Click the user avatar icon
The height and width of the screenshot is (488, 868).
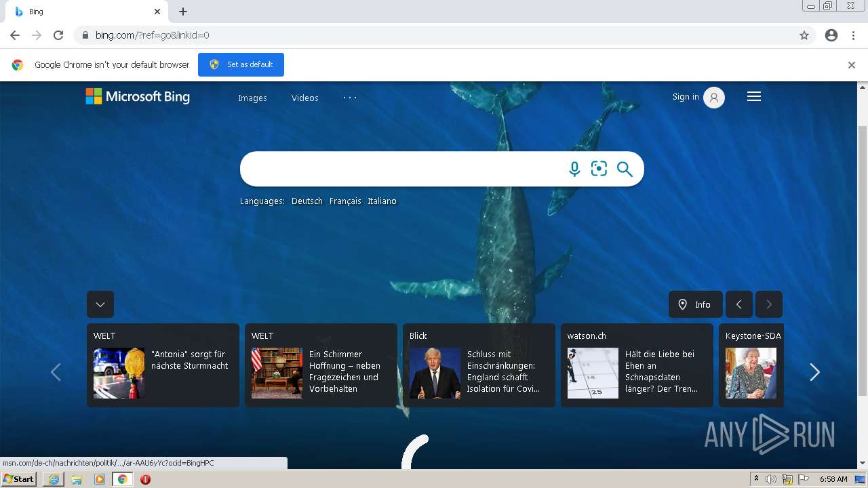(713, 98)
